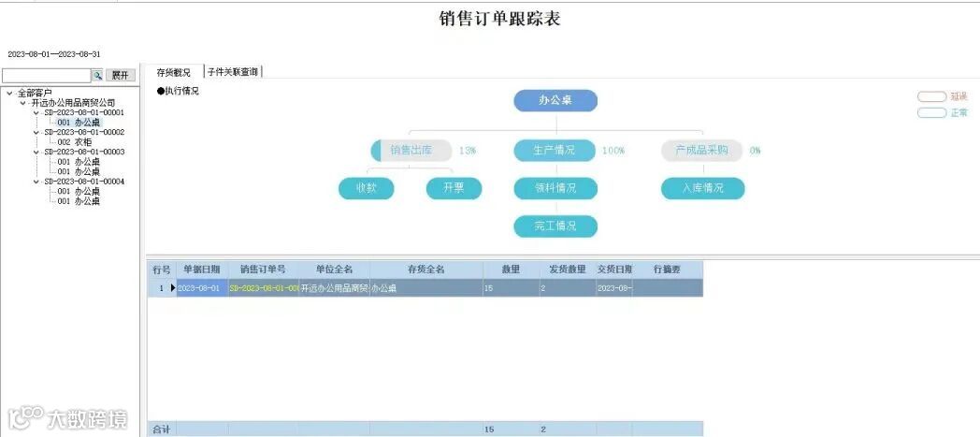Click the 延误 legend color swatch
Viewport: 980px width, 437px height.
click(x=931, y=97)
